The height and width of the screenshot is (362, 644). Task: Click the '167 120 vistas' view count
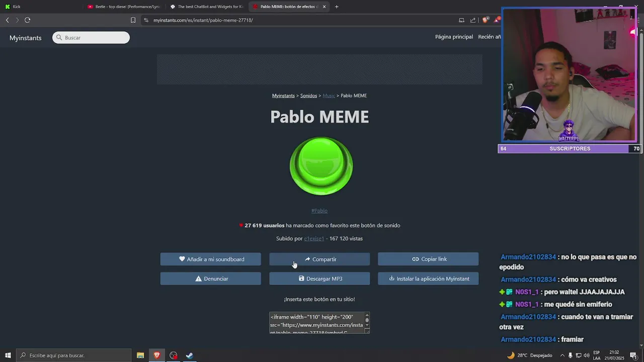click(x=346, y=238)
